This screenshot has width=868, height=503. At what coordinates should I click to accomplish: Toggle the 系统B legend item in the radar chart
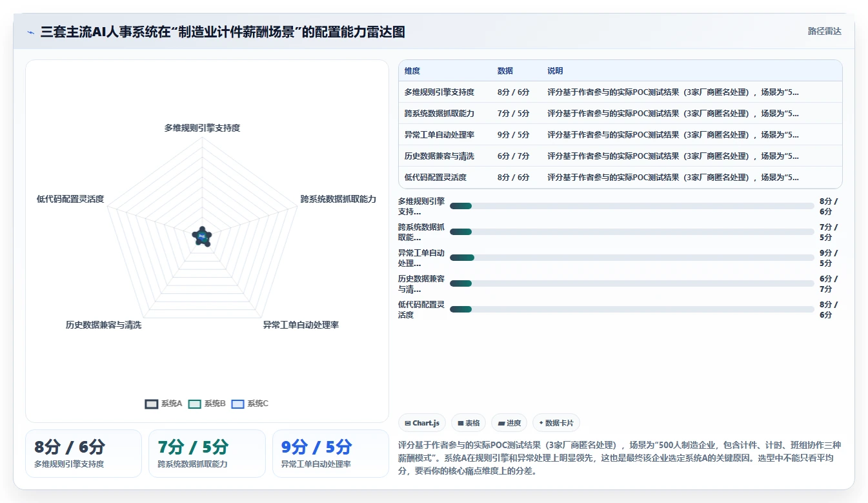pyautogui.click(x=207, y=404)
